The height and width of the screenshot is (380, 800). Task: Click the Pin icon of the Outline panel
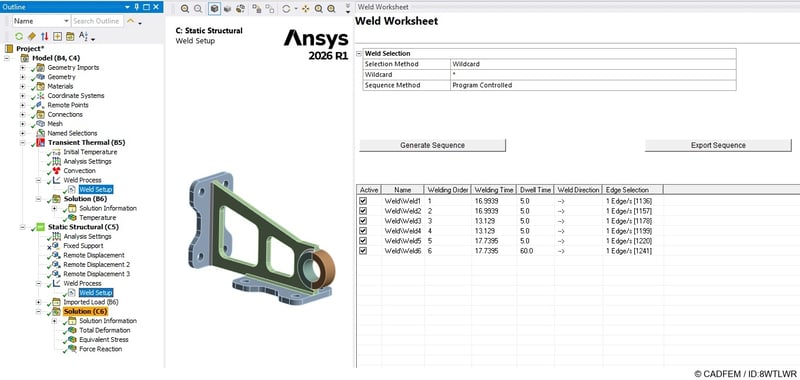[137, 7]
